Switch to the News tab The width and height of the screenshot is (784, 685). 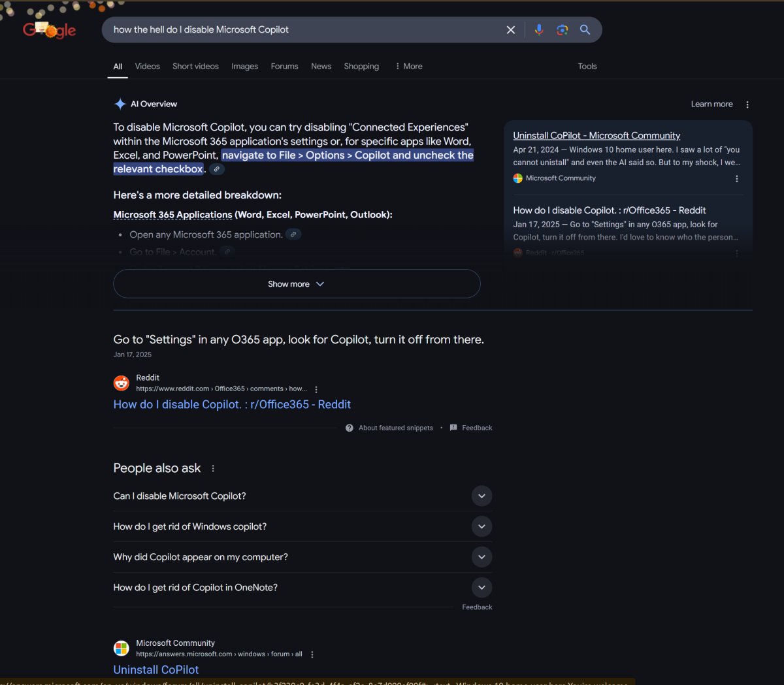[x=321, y=67]
